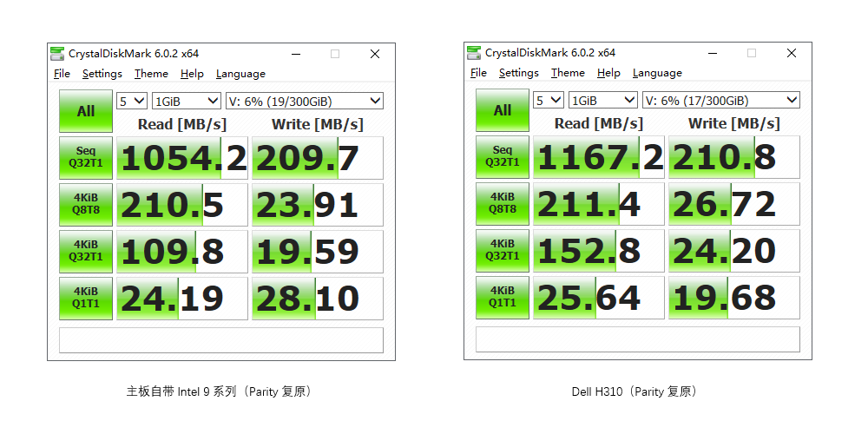Screen dimensions: 868x434
Task: Minimize the right CrystalDiskMark window
Action: pos(713,53)
